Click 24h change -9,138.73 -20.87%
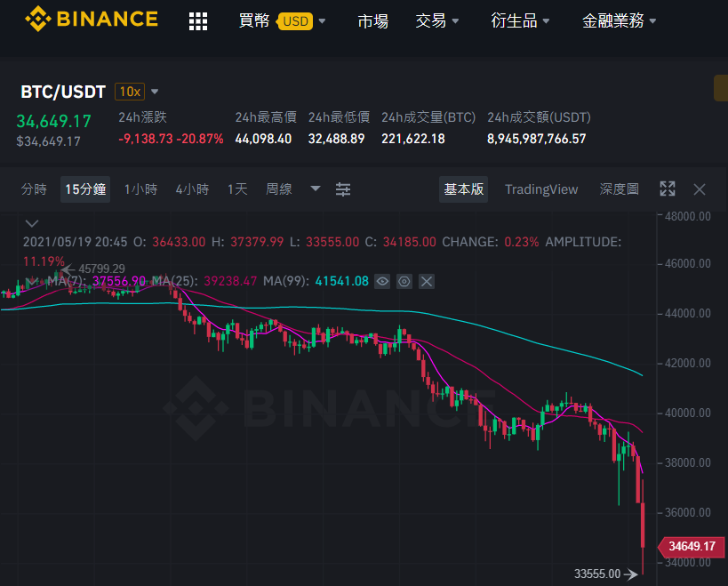 (171, 139)
